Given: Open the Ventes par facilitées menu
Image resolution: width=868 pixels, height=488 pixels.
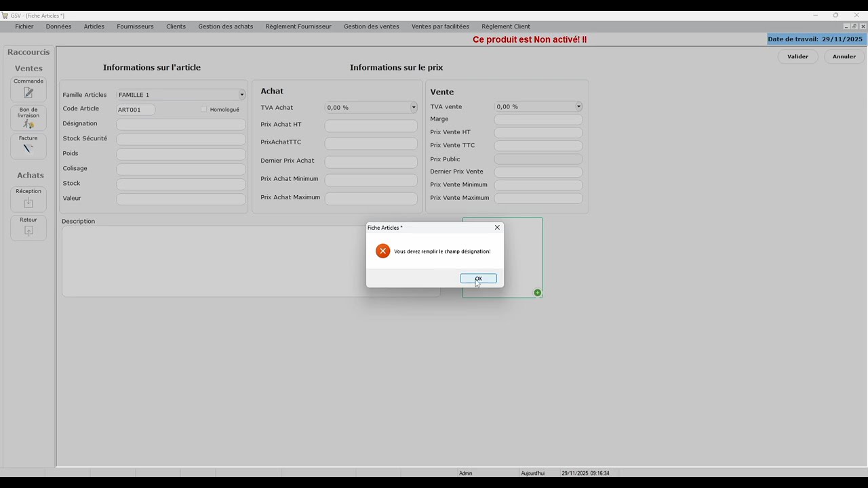Looking at the screenshot, I should [440, 26].
